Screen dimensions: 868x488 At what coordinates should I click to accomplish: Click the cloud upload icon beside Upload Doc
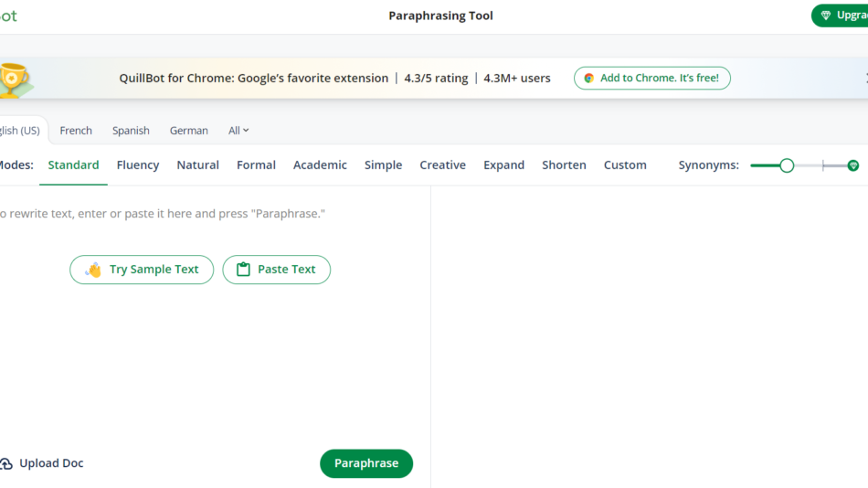tap(6, 464)
